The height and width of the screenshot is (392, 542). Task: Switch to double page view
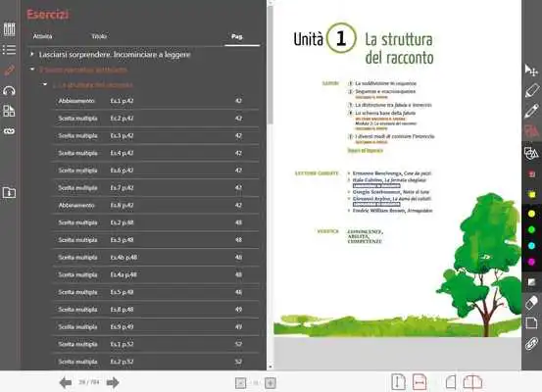click(472, 382)
